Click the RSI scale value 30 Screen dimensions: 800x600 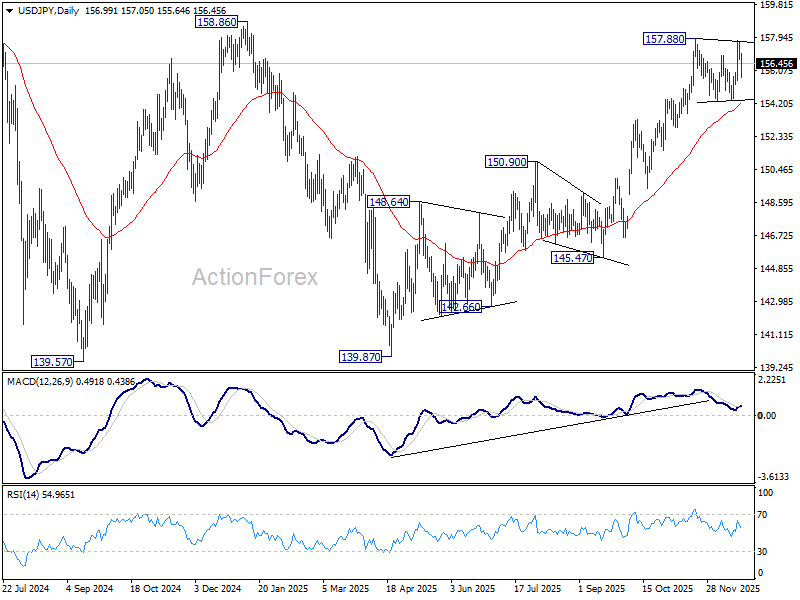[x=762, y=552]
